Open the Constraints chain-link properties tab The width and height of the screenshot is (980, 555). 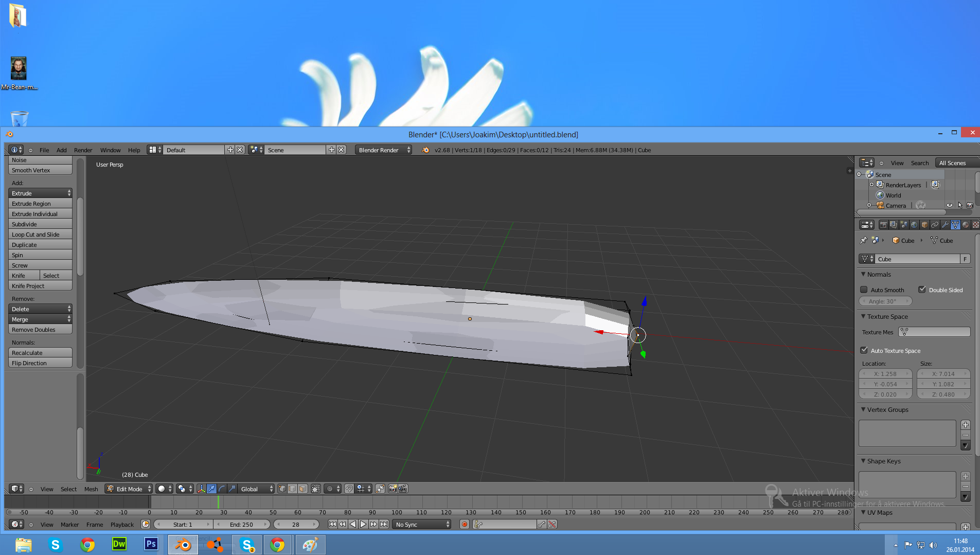pyautogui.click(x=935, y=225)
